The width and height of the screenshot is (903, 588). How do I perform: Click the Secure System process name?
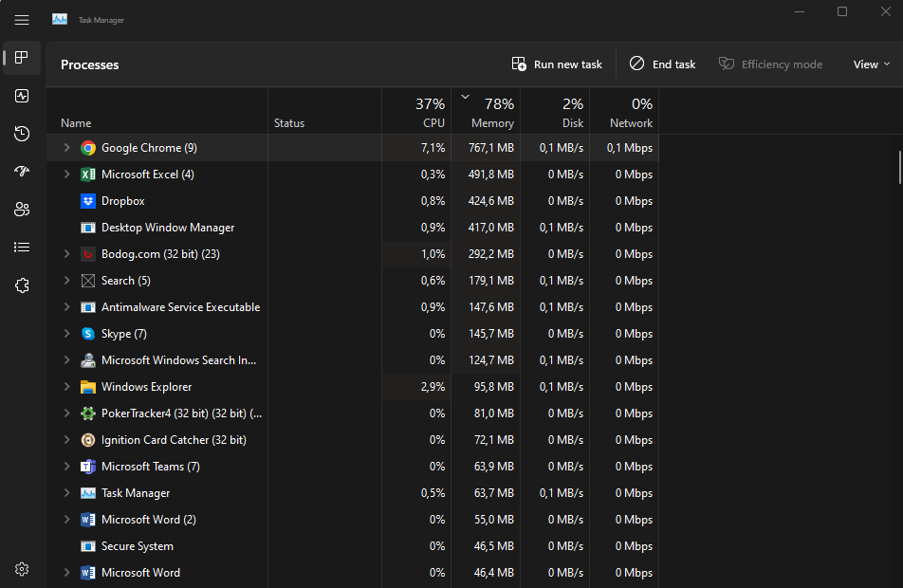[x=137, y=546]
